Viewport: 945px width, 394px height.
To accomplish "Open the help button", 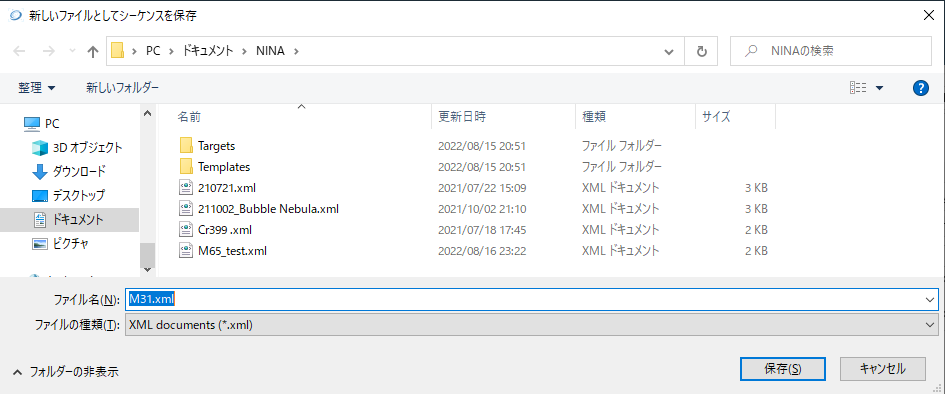I will [x=920, y=88].
